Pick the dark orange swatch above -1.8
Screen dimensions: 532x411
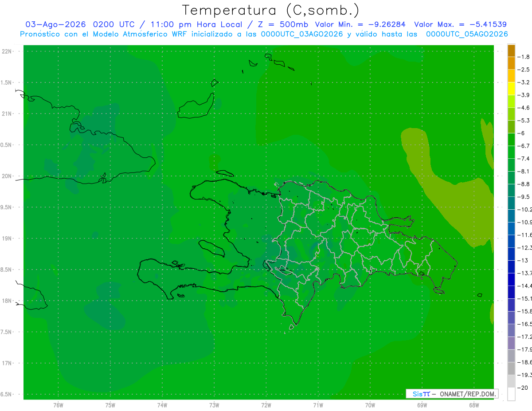click(x=511, y=51)
